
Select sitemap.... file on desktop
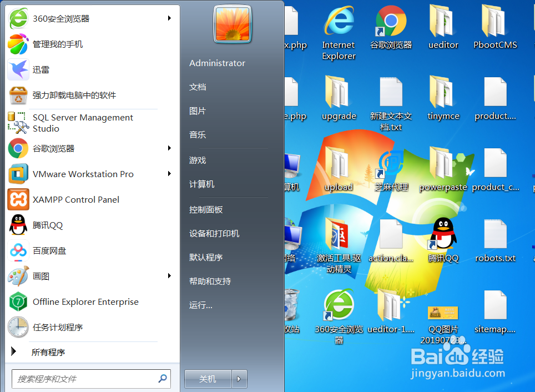tap(495, 312)
